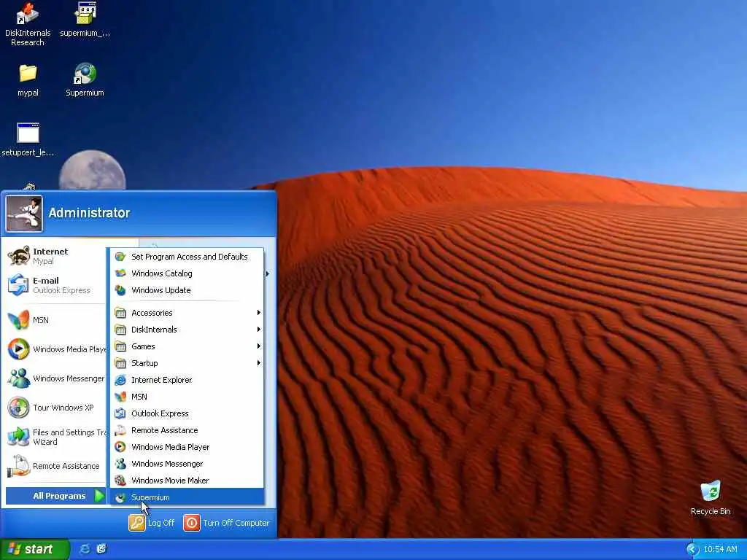Open the supermium installer desktop icon
Viewport: 747px width, 560px height.
[x=85, y=20]
